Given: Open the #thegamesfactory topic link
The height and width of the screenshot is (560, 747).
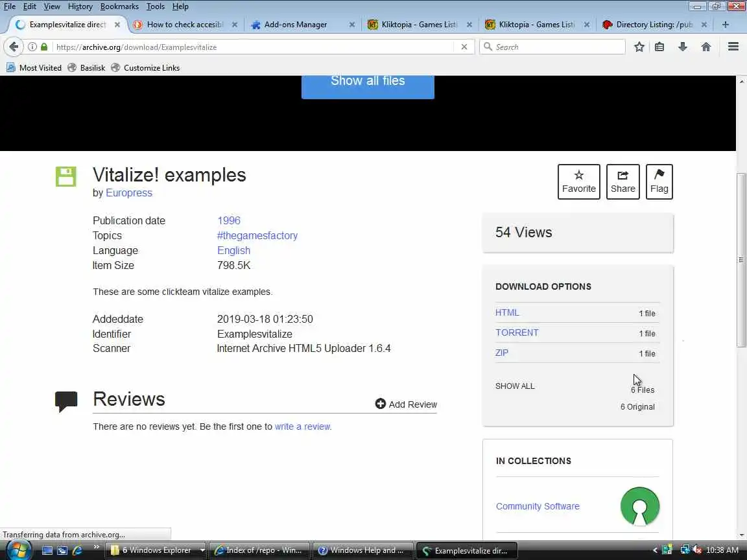Looking at the screenshot, I should (257, 236).
